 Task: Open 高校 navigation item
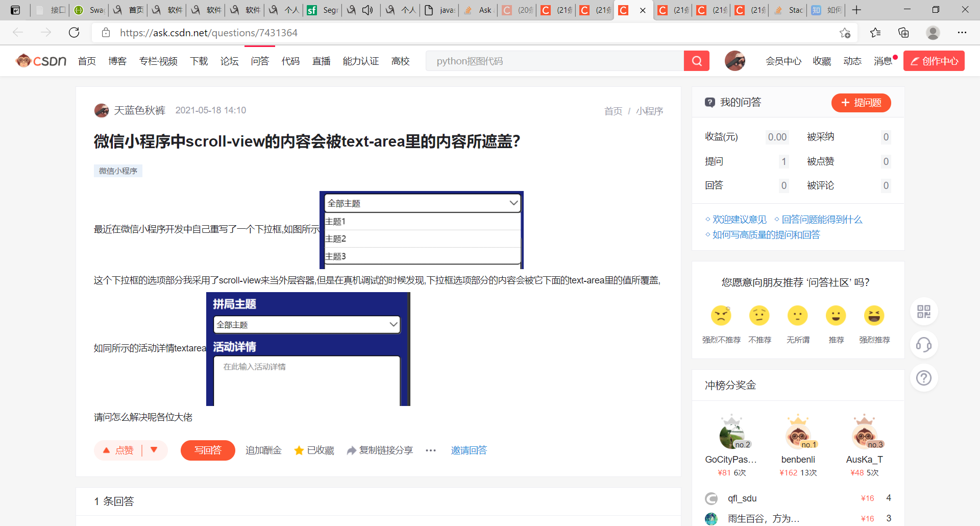(401, 61)
